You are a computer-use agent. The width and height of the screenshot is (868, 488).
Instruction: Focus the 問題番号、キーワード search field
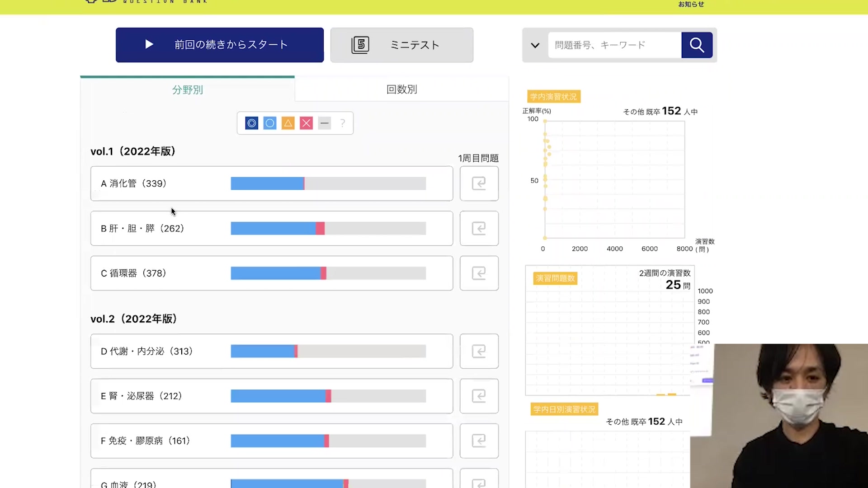click(x=614, y=45)
